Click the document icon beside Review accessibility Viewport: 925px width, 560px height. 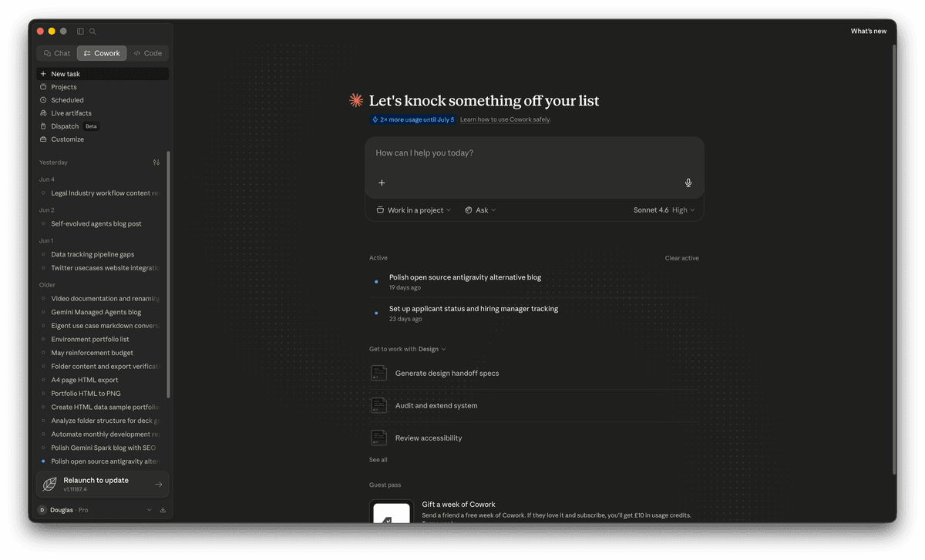[x=378, y=438]
